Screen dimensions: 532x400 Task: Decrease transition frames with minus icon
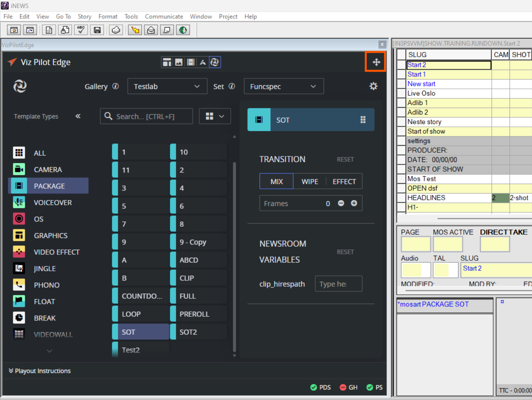tap(341, 203)
